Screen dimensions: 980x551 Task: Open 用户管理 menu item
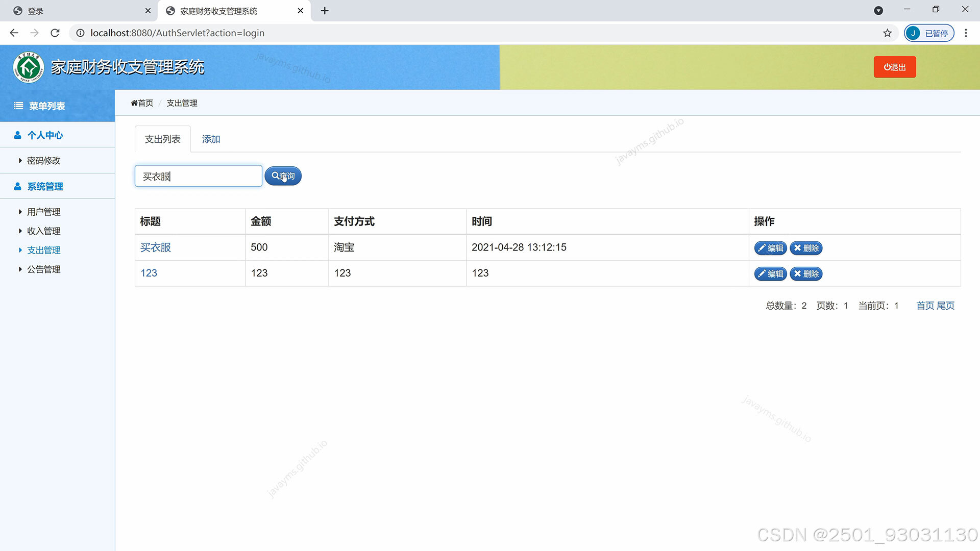pyautogui.click(x=43, y=212)
